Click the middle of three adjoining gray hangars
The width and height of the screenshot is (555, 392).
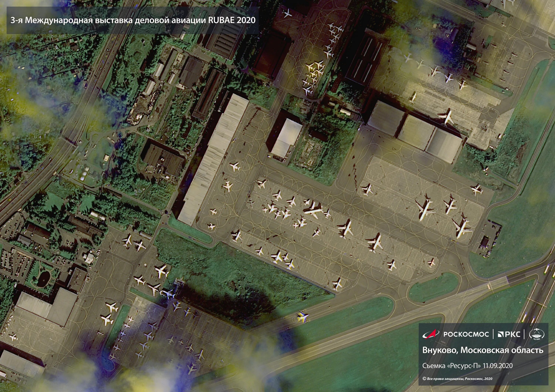pos(416,132)
